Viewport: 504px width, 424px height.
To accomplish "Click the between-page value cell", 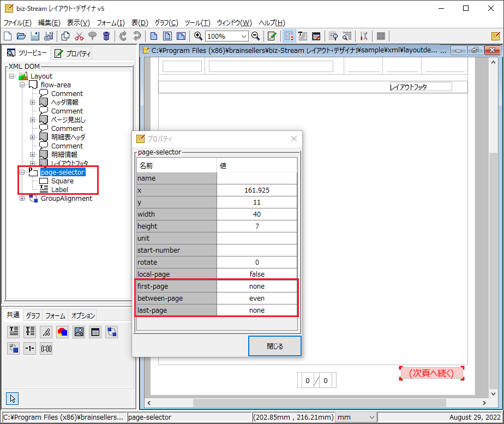I will [x=257, y=298].
